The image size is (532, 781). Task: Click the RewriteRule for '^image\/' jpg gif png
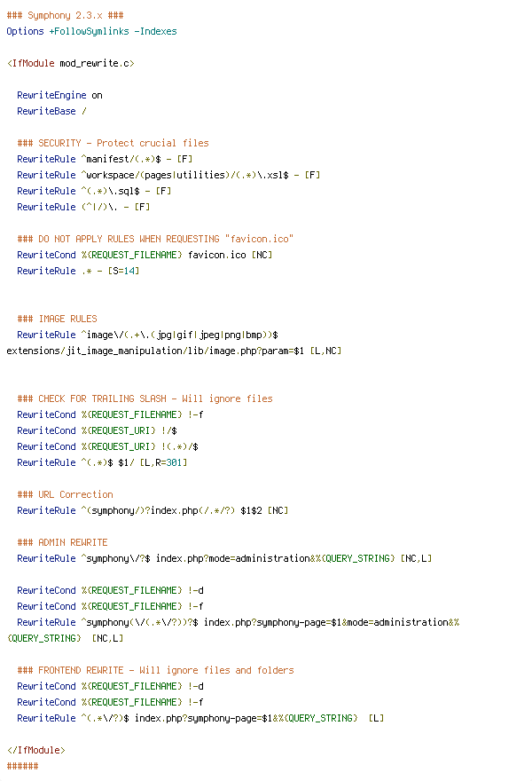point(148,335)
